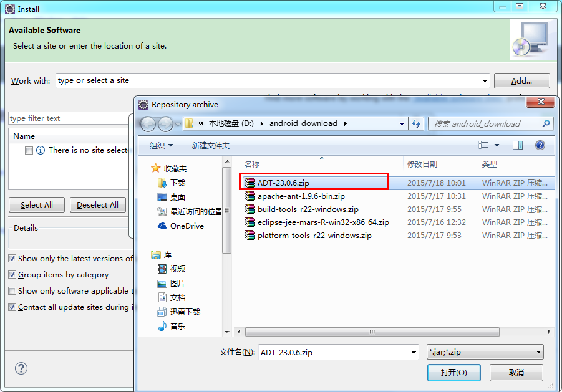Click the platform-tools_r22-windows.zip archive icon
Screen dimensions: 562x392
point(250,235)
